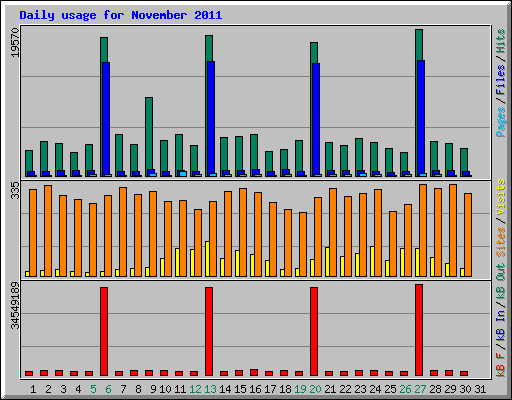This screenshot has height=400, width=512.
Task: Click the yellow visits bar for day 13
Action: (207, 259)
